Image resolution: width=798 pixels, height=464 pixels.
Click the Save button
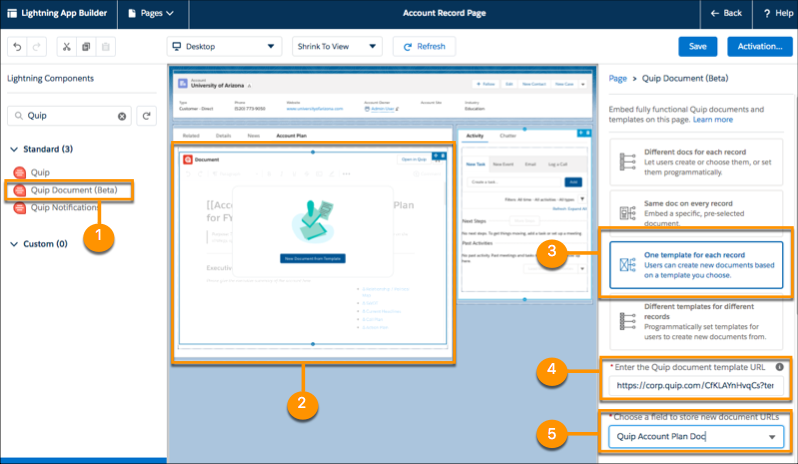697,47
